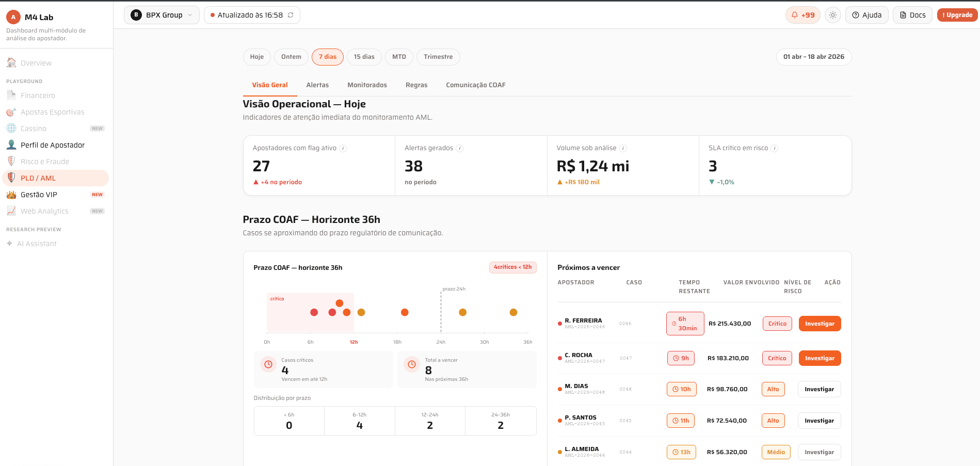This screenshot has height=466, width=980.
Task: Click the amber dot near 36h on timeline
Action: (x=513, y=312)
